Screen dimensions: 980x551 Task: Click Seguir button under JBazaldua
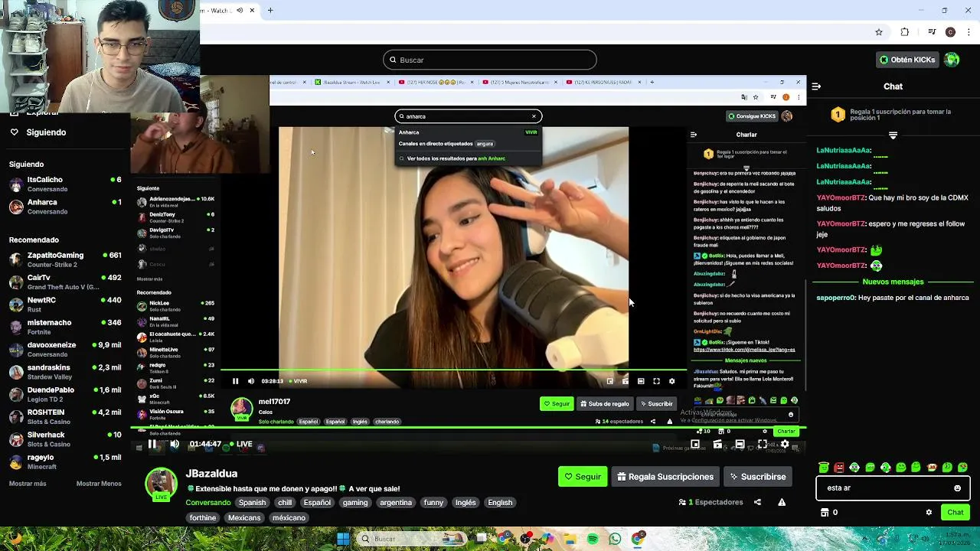click(x=583, y=477)
